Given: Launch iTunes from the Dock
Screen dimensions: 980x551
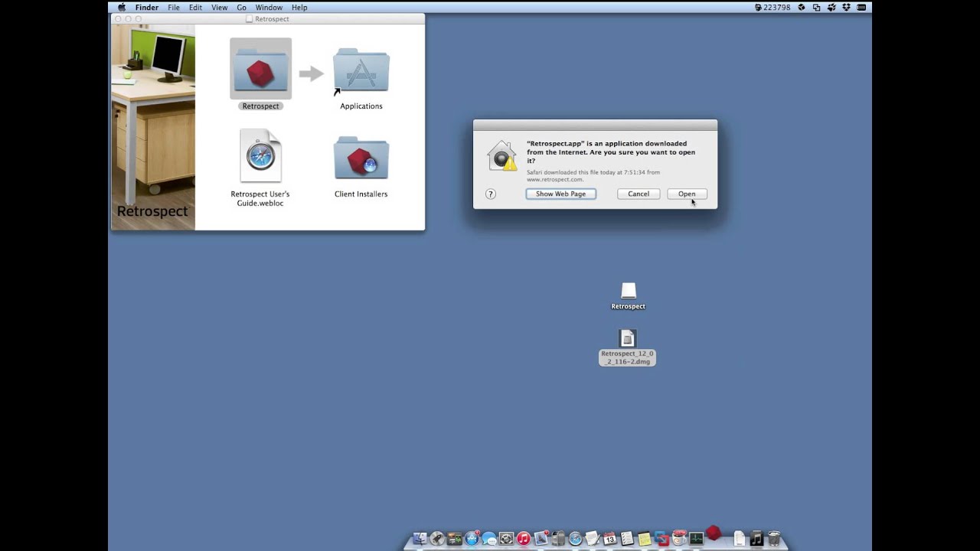Looking at the screenshot, I should coord(524,539).
